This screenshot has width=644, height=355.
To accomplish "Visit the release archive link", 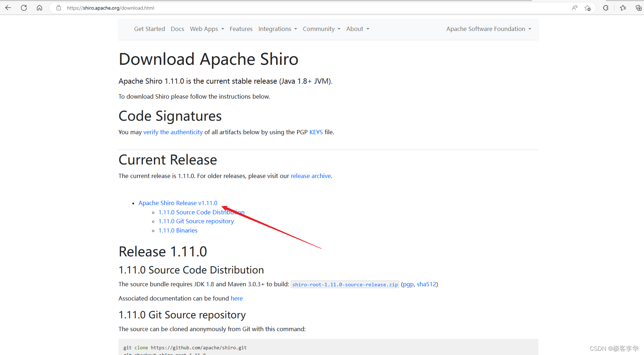I will [311, 176].
